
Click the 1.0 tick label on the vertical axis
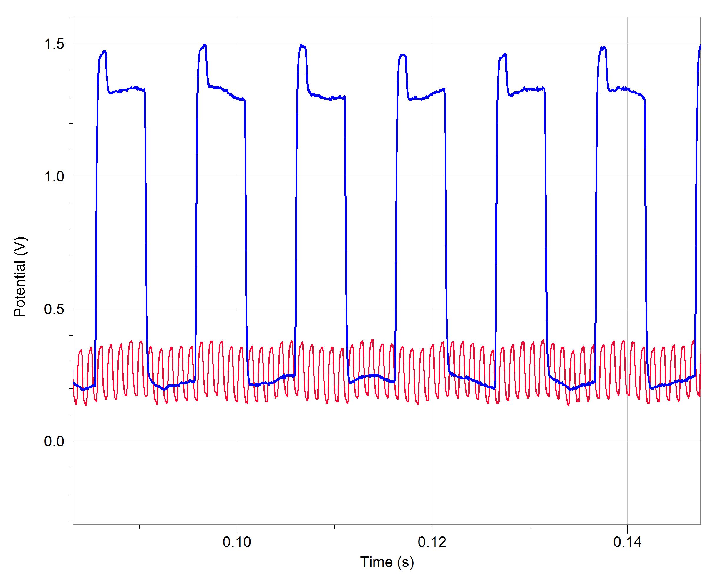pos(54,176)
